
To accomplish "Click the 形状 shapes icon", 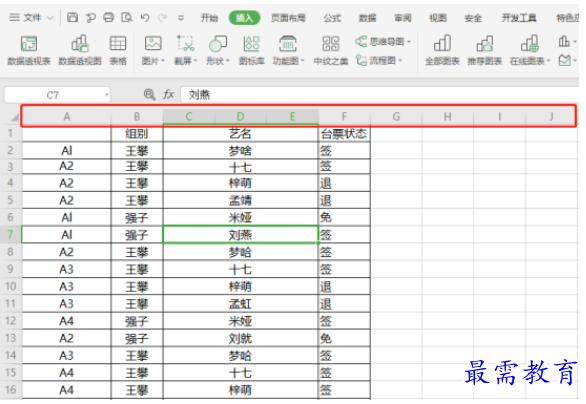I will pyautogui.click(x=218, y=44).
